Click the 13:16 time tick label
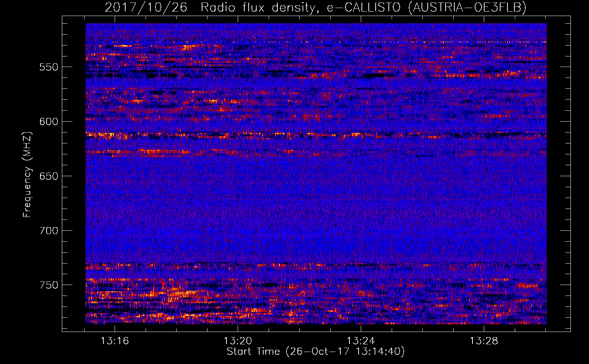The height and width of the screenshot is (364, 589). (115, 341)
